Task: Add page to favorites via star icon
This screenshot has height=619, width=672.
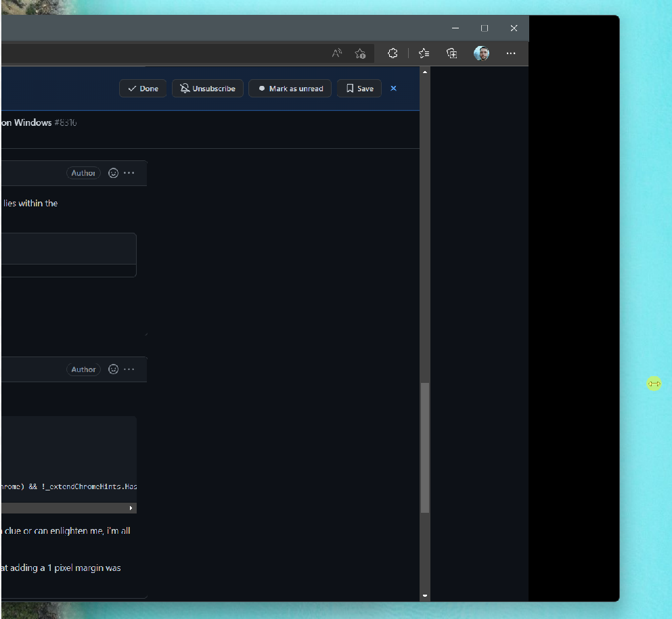Action: click(x=360, y=53)
